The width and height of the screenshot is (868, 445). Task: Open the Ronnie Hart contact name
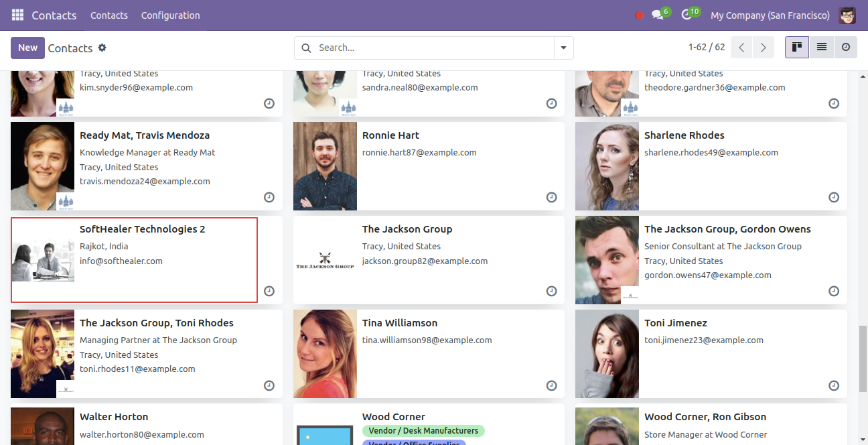click(x=390, y=135)
